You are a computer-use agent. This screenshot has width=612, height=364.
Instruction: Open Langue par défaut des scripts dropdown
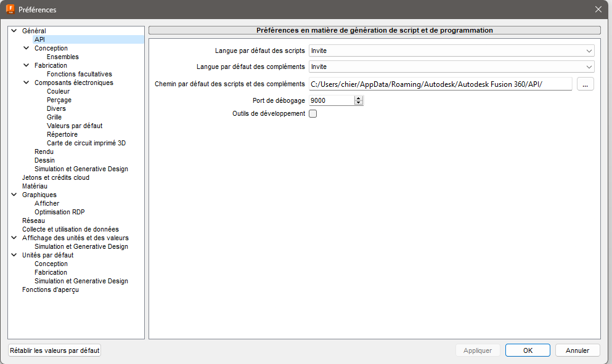(452, 51)
